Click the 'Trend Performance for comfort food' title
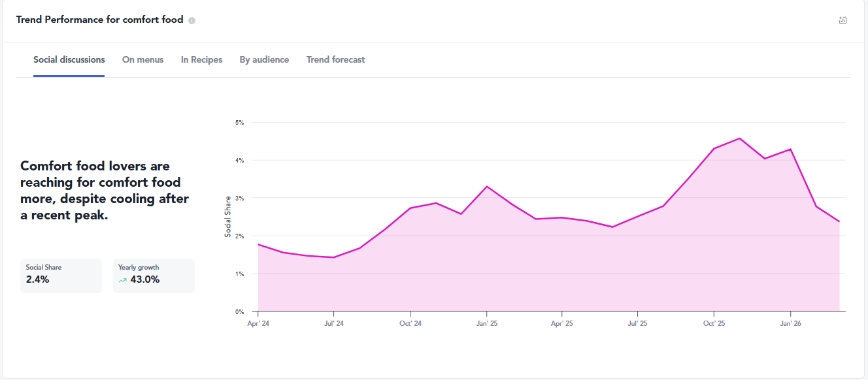This screenshot has width=868, height=380. click(x=99, y=20)
